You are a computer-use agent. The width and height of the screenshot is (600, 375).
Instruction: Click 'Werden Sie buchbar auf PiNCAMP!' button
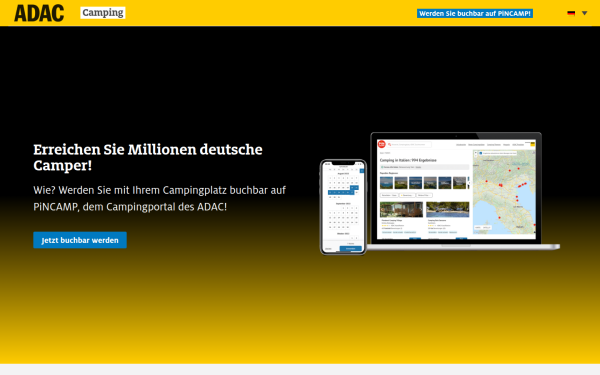coord(474,13)
